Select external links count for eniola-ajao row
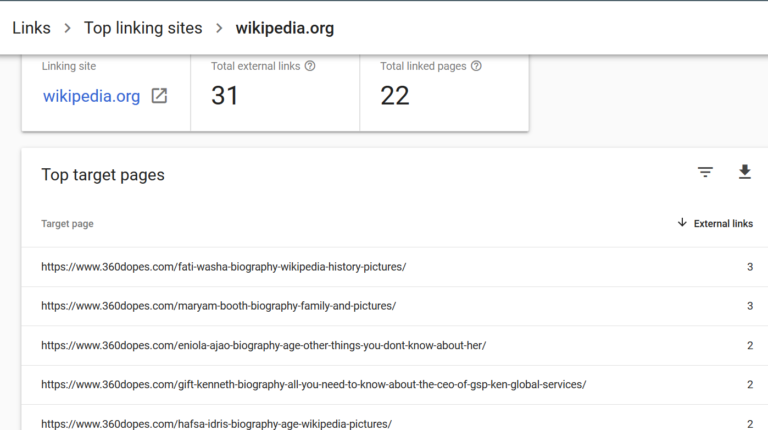Screen dimensions: 768x430 click(750, 345)
